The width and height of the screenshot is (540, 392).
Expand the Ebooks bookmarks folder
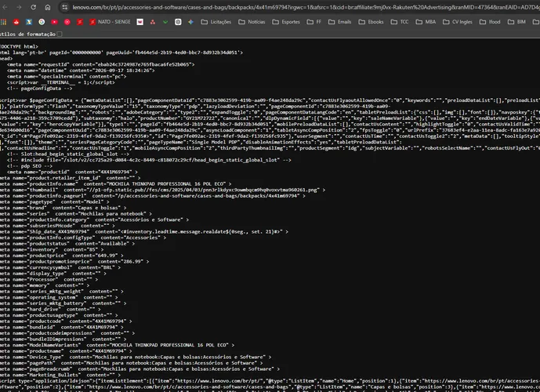click(x=371, y=22)
